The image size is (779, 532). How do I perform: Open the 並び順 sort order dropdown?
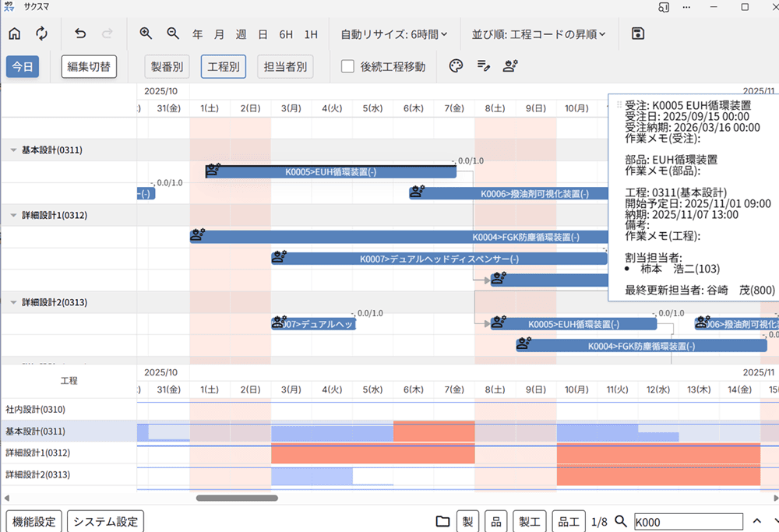(536, 33)
